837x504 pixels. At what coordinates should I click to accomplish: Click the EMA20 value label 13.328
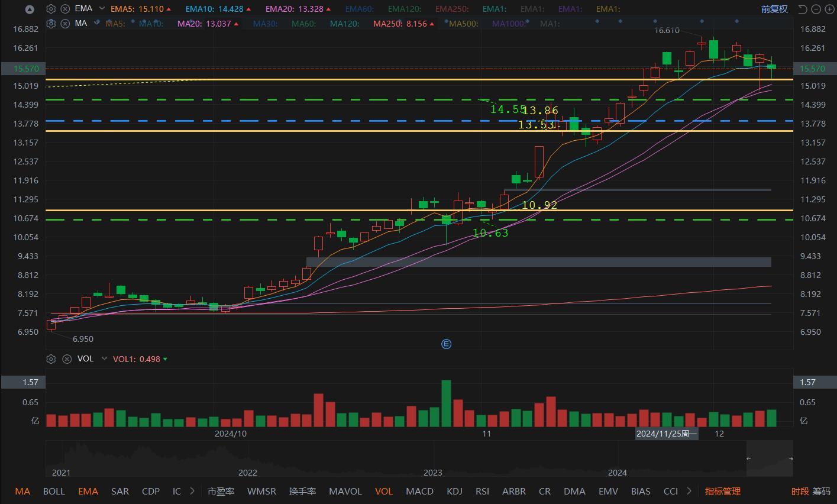coord(311,9)
